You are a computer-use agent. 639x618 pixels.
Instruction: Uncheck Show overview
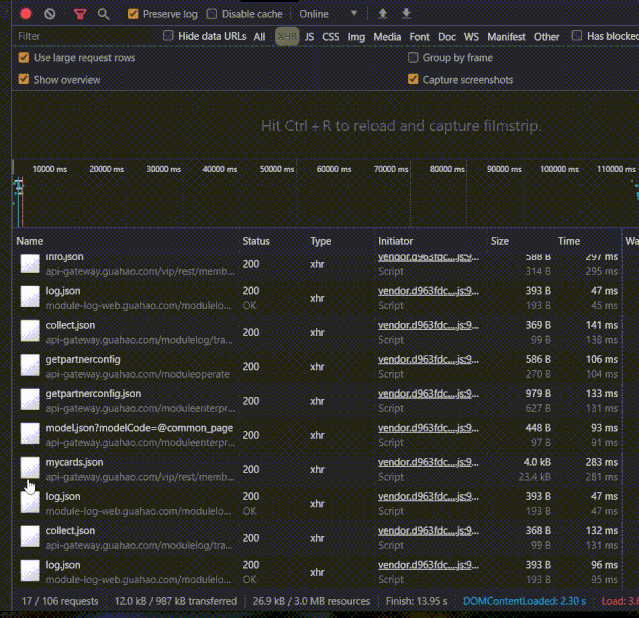click(24, 79)
